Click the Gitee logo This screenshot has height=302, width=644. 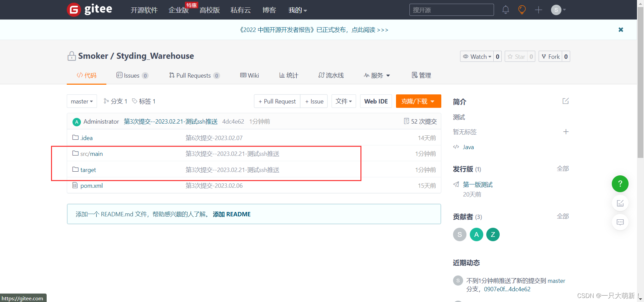pos(89,9)
